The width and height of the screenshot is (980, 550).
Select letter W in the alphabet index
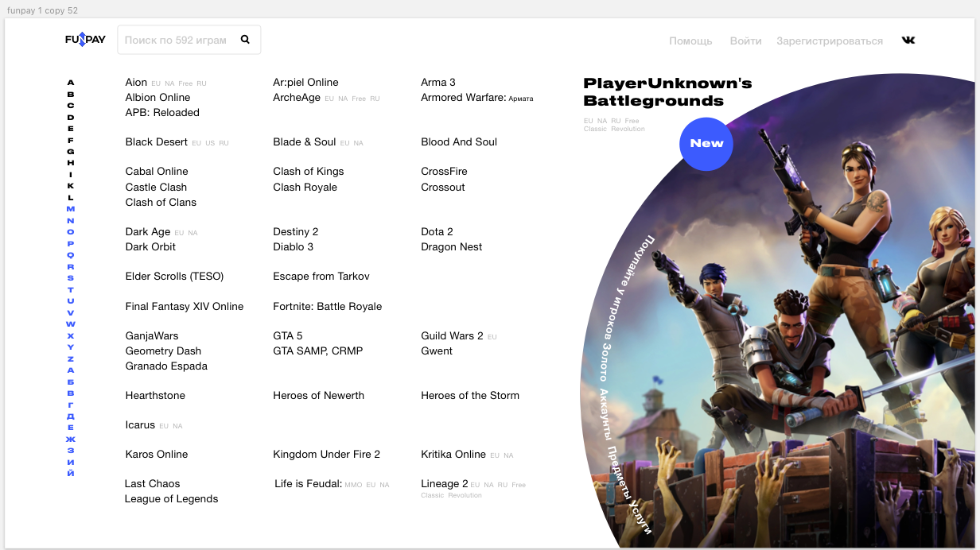click(71, 324)
